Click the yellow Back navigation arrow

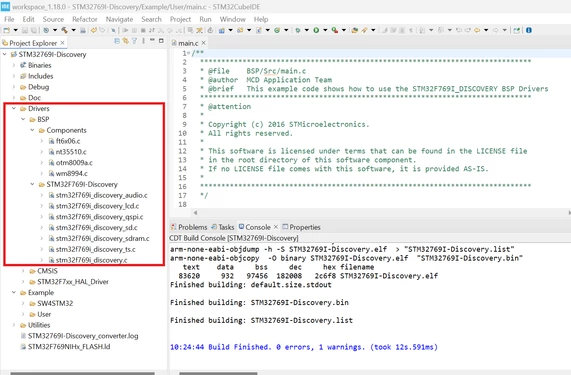point(477,30)
